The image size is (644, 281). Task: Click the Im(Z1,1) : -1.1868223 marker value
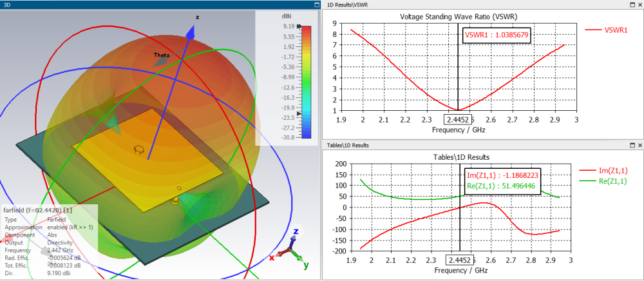click(x=503, y=175)
